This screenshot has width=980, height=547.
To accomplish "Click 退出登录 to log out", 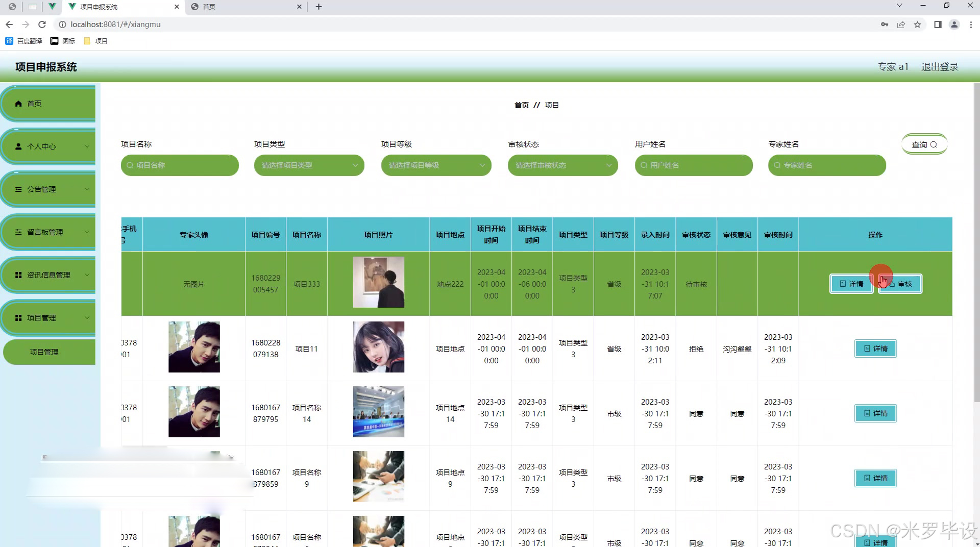I will (940, 67).
